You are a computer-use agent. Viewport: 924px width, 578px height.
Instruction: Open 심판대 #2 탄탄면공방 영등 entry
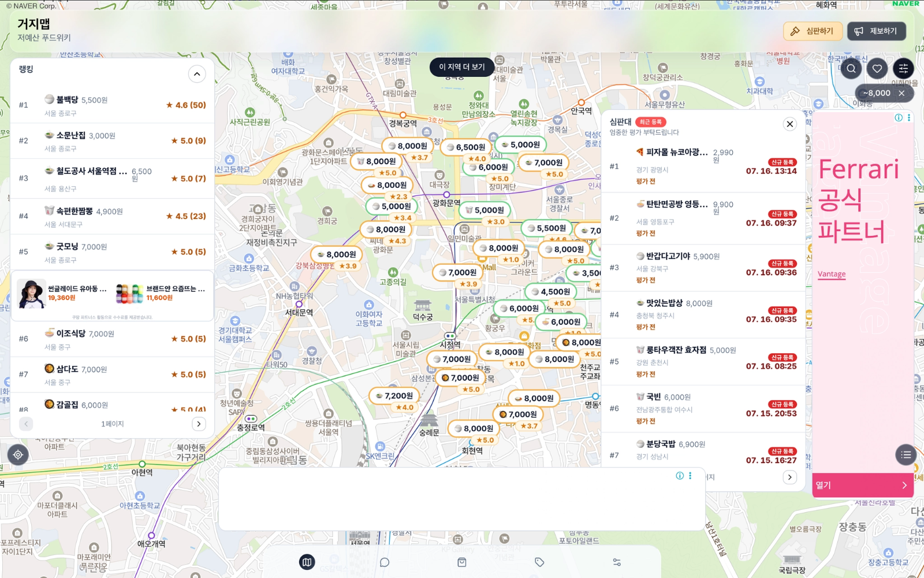[x=703, y=218]
